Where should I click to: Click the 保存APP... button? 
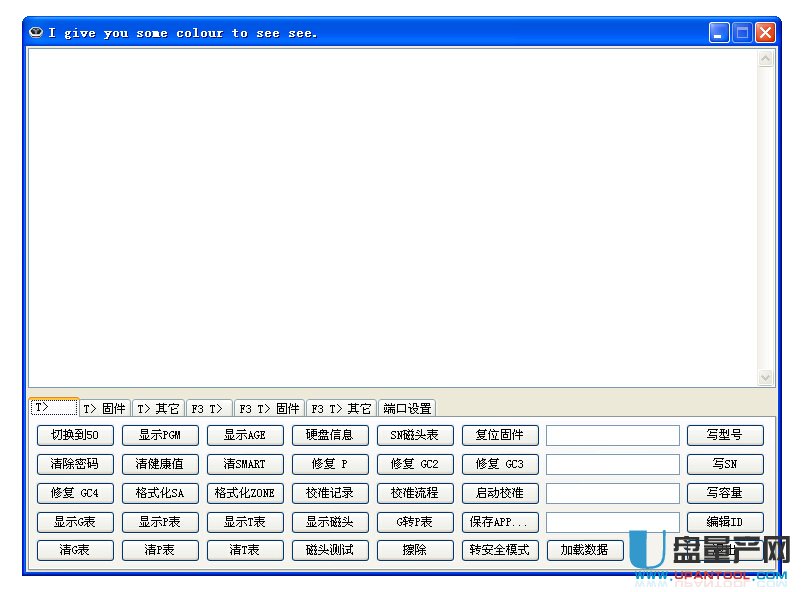[x=500, y=521]
